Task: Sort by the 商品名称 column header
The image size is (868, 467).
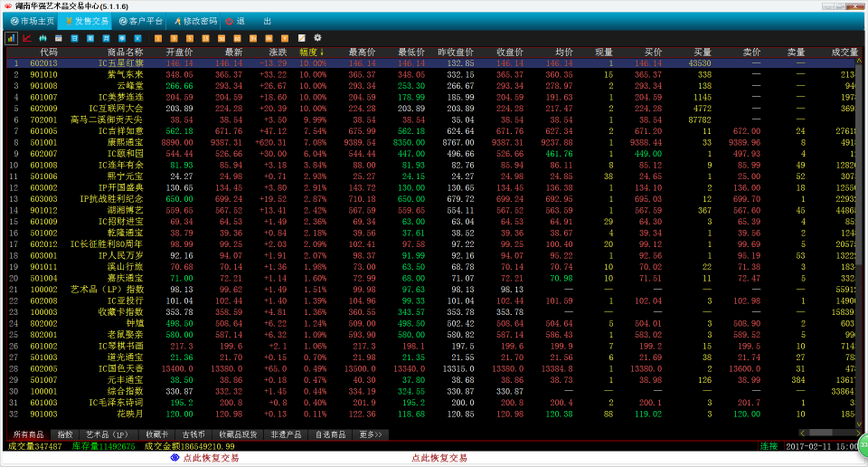Action: [125, 52]
